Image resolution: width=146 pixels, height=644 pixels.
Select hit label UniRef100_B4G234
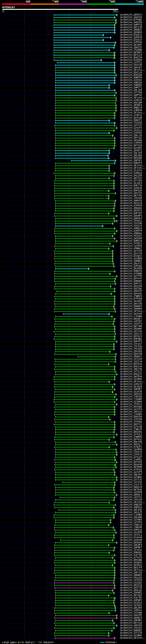tap(131, 58)
